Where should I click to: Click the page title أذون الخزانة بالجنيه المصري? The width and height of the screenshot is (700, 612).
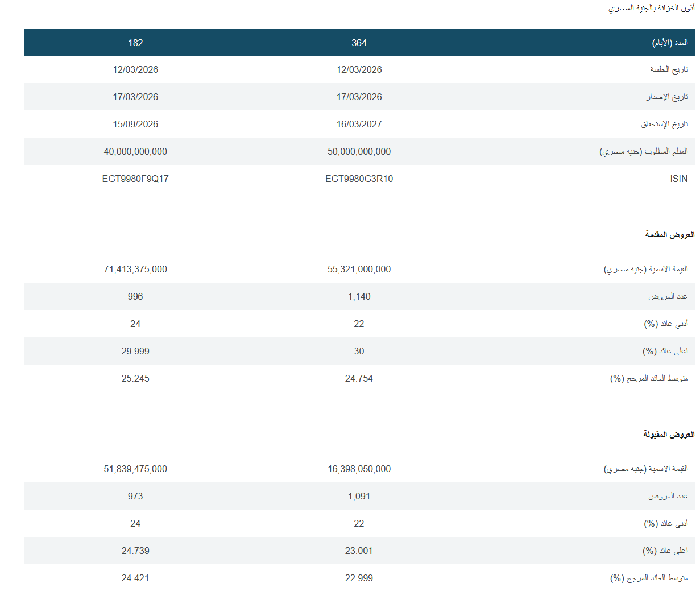(651, 9)
